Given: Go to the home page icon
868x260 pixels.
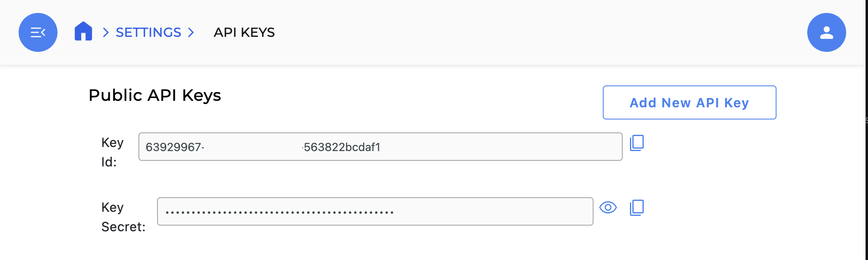Looking at the screenshot, I should click(x=83, y=31).
